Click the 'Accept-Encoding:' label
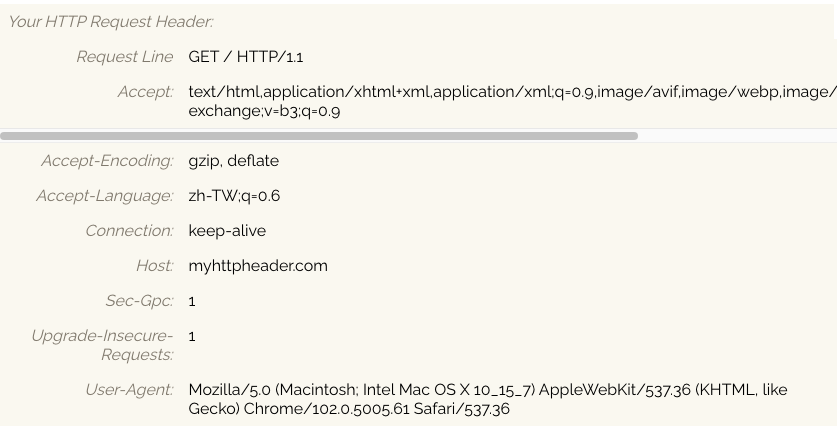837x432 pixels. (x=107, y=161)
